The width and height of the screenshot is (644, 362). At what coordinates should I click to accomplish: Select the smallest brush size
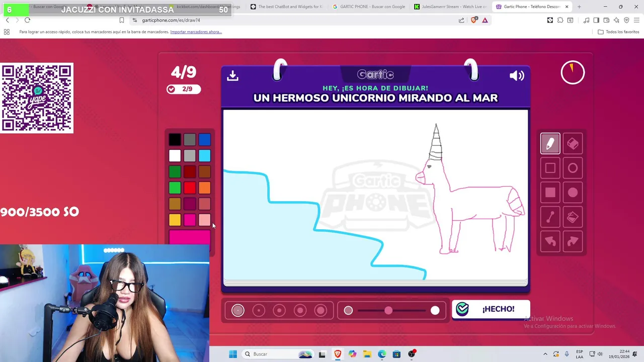point(238,311)
